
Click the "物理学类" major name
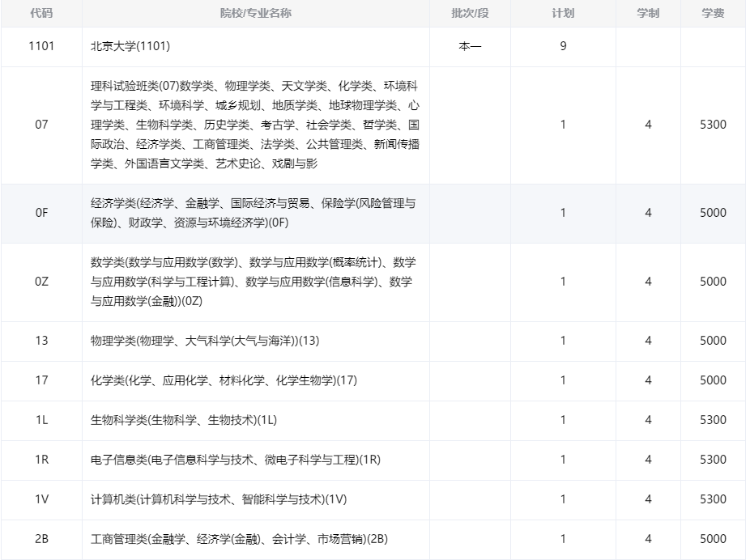[x=205, y=341]
